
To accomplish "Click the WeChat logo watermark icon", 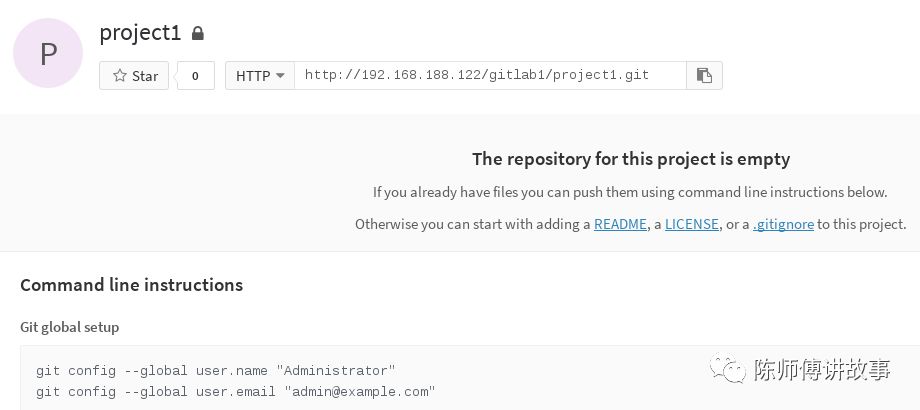I will click(728, 371).
